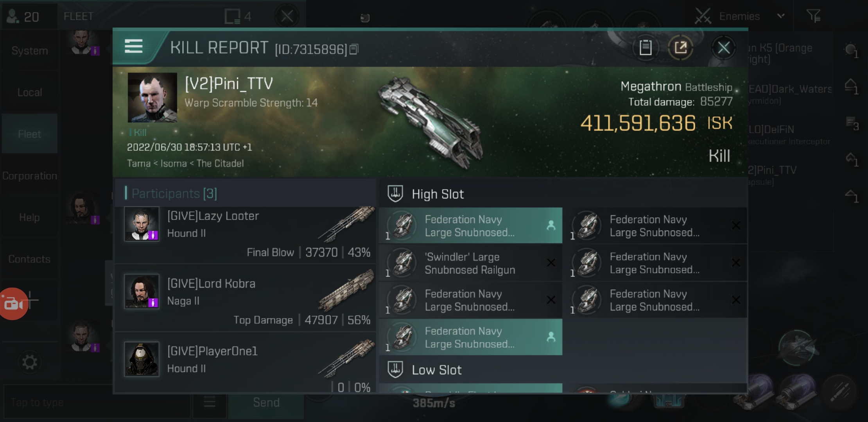Click the High Slot shield/armor icon header

pyautogui.click(x=396, y=193)
